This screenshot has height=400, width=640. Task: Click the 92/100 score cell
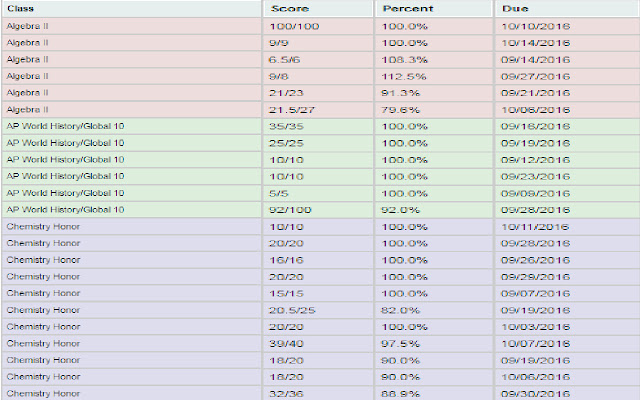(291, 209)
